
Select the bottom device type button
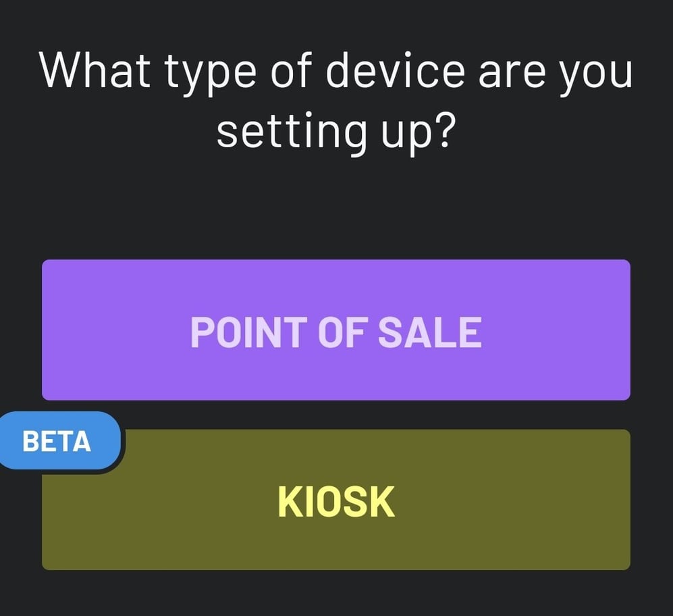336,500
